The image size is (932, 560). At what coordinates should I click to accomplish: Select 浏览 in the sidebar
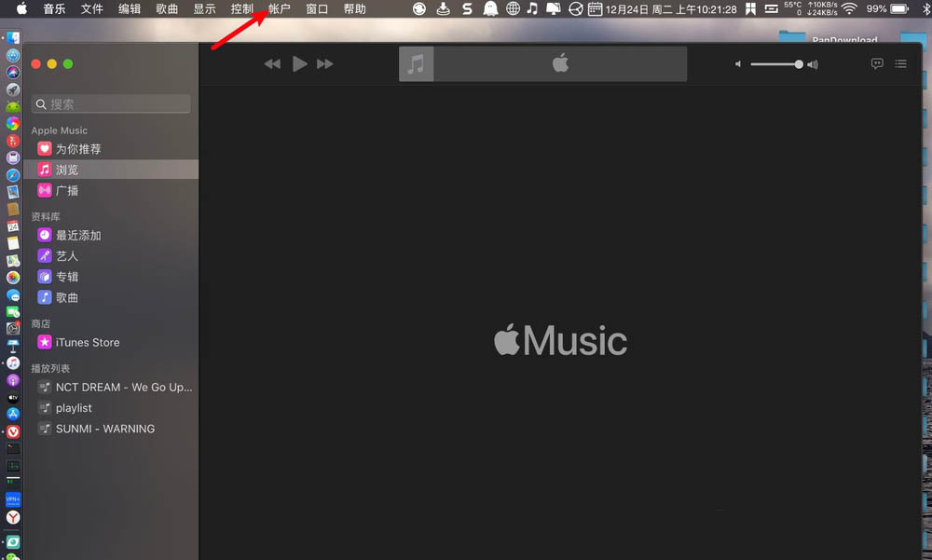[x=111, y=170]
